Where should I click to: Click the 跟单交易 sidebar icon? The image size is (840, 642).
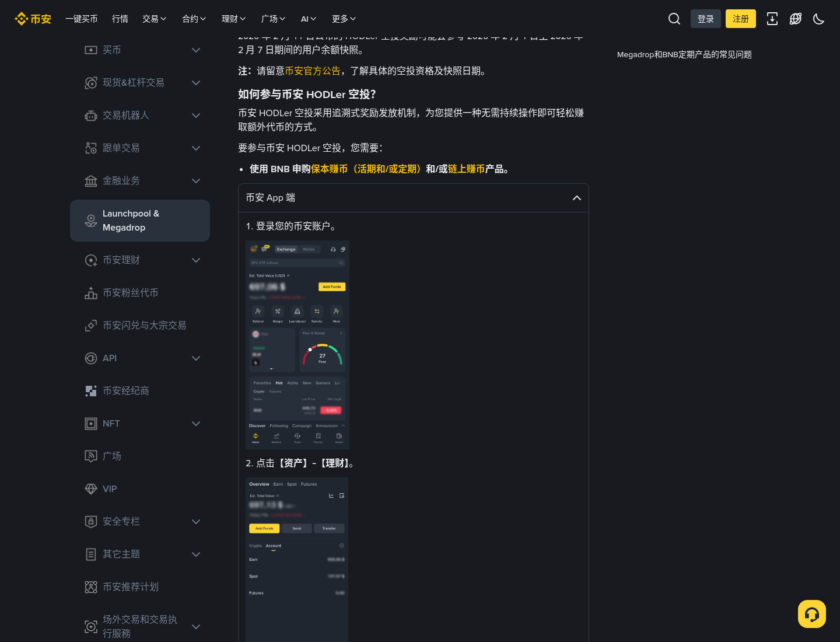tap(91, 148)
